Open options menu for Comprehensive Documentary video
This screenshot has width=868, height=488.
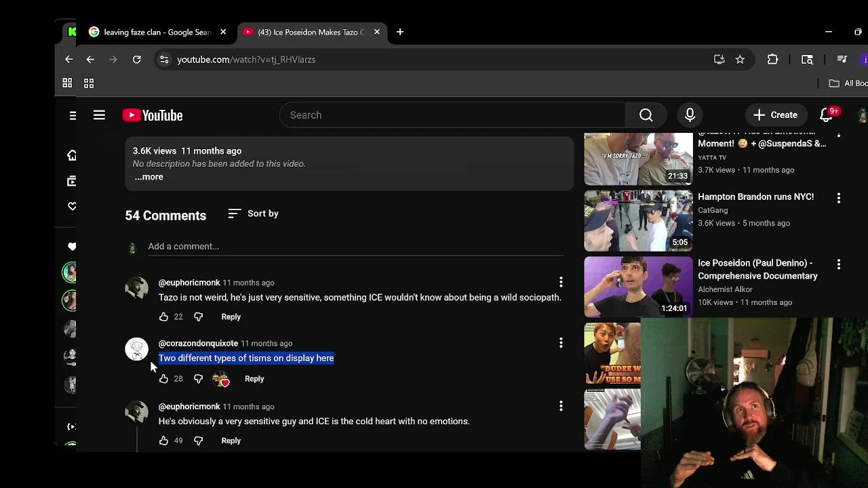839,264
